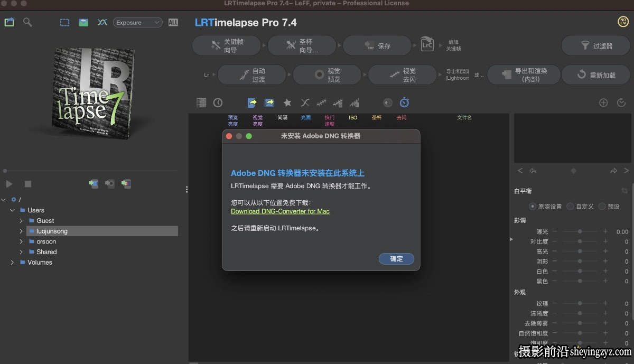The height and width of the screenshot is (364, 634).
Task: Click the next-frame right chevron
Action: [627, 171]
